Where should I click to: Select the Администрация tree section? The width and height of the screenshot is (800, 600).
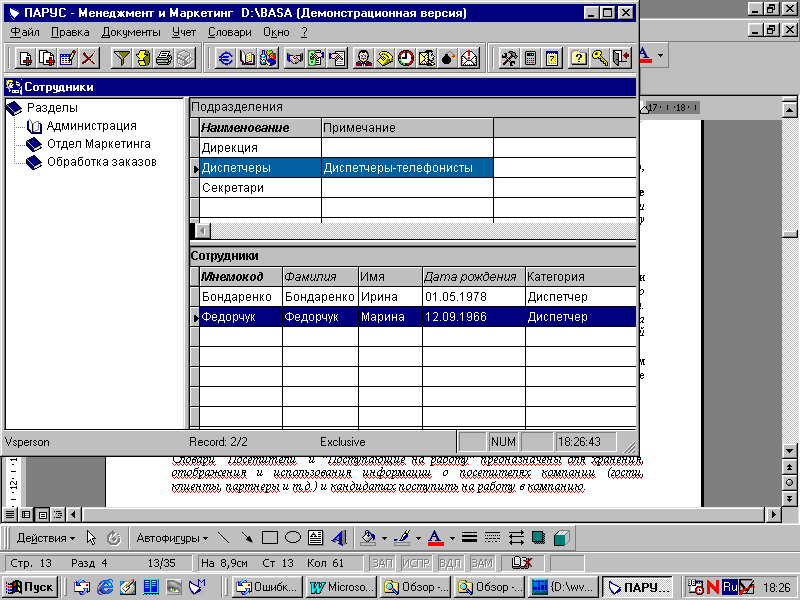tap(92, 126)
